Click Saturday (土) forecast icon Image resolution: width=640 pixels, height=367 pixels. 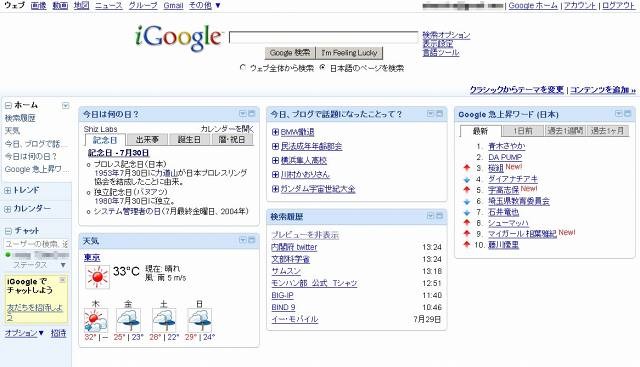click(164, 320)
